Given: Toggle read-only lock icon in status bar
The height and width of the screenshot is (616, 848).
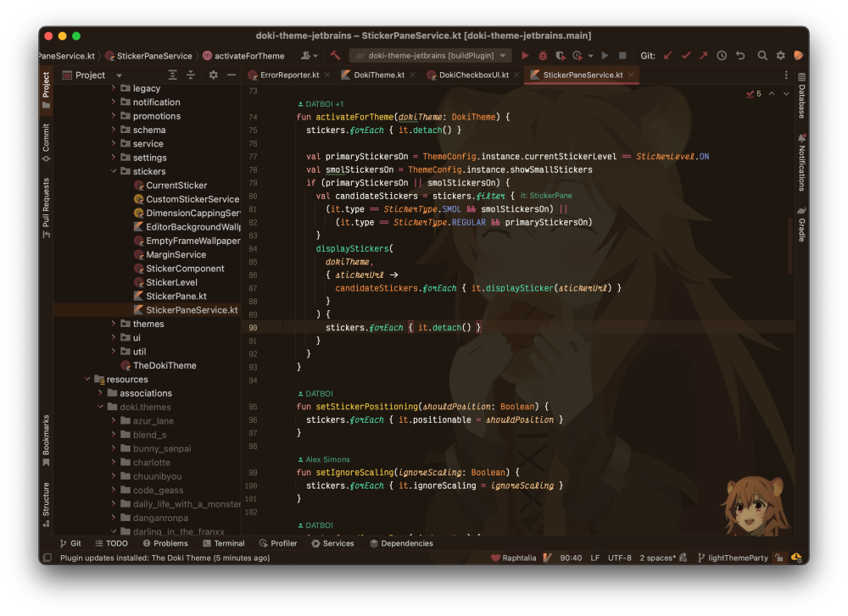Looking at the screenshot, I should (778, 558).
